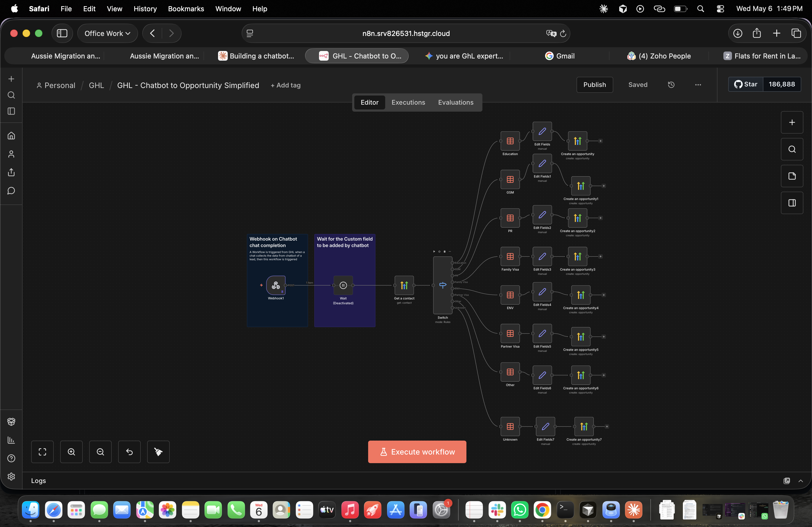812x527 pixels.
Task: Switch to the Evaluations tab
Action: [x=455, y=102]
